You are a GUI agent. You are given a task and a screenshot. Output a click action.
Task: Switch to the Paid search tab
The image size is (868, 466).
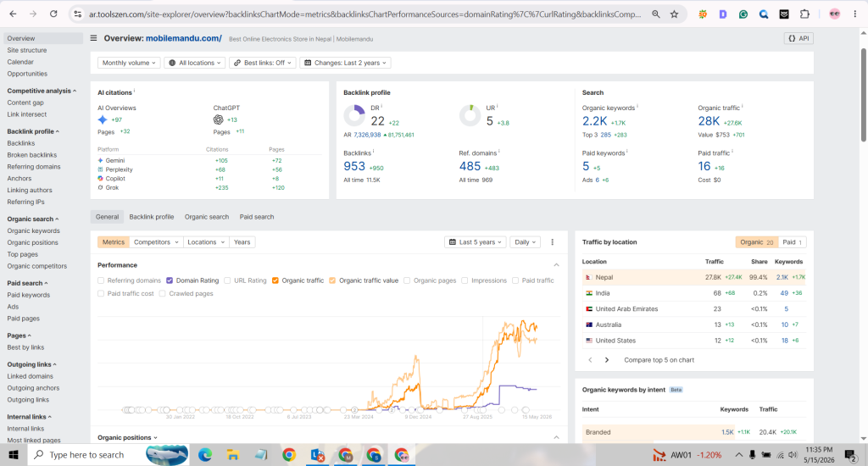pyautogui.click(x=257, y=217)
